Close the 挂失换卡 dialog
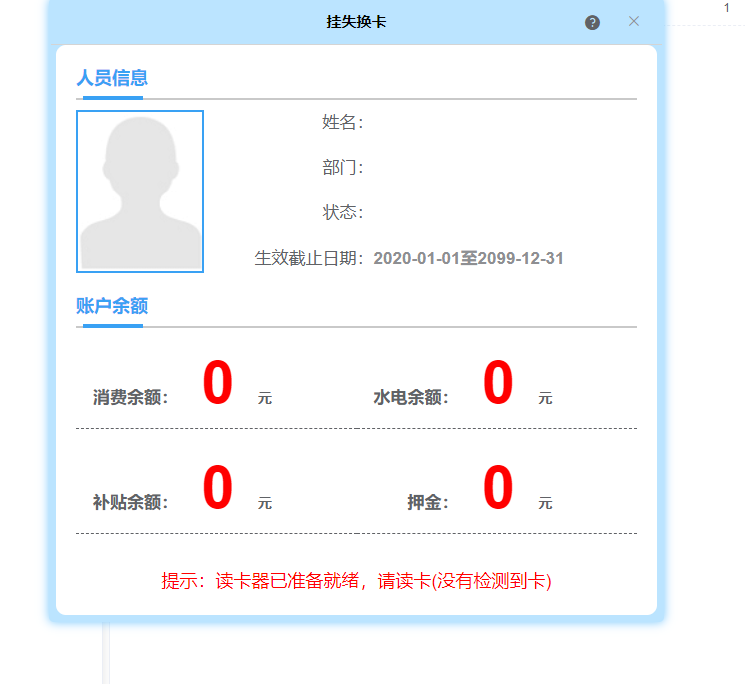 [633, 21]
